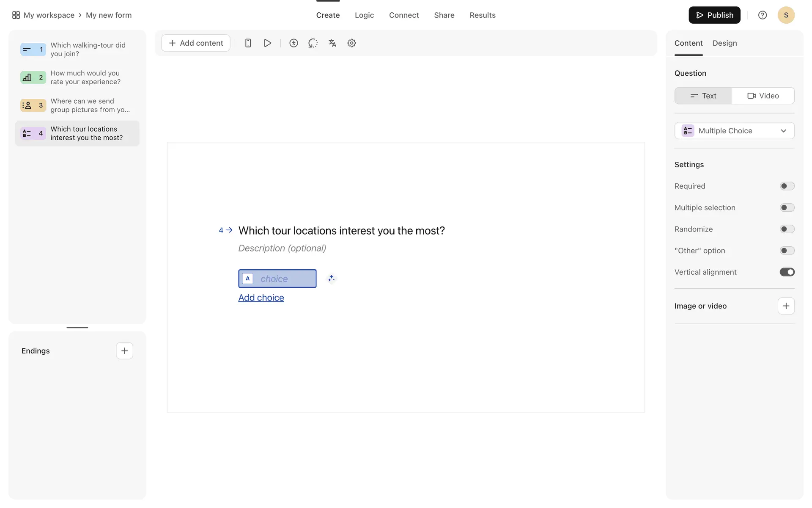
Task: Click the Publish button
Action: (714, 15)
